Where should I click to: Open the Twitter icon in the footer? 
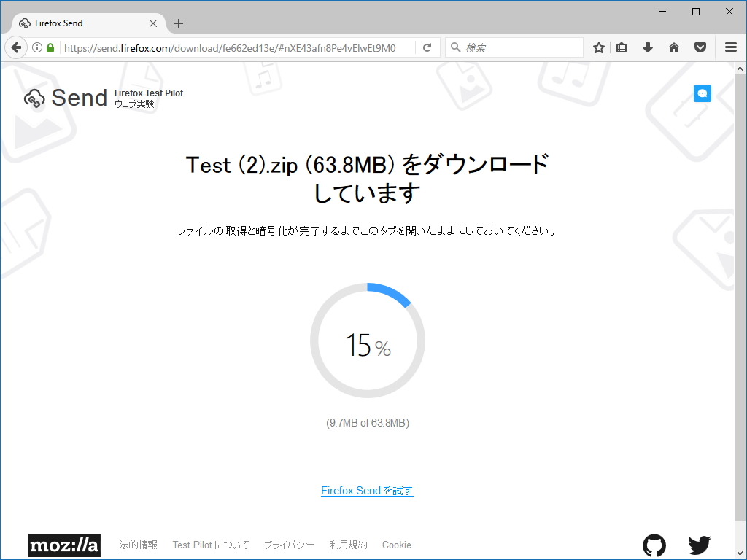699,545
